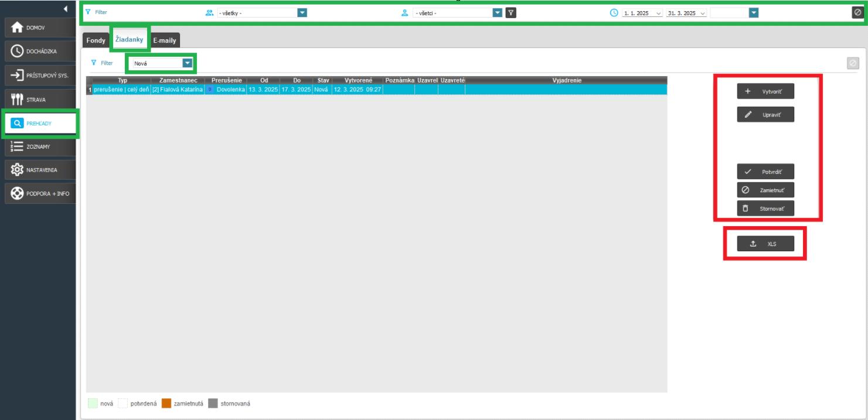
Task: Open Podpora + Info section
Action: pos(39,194)
